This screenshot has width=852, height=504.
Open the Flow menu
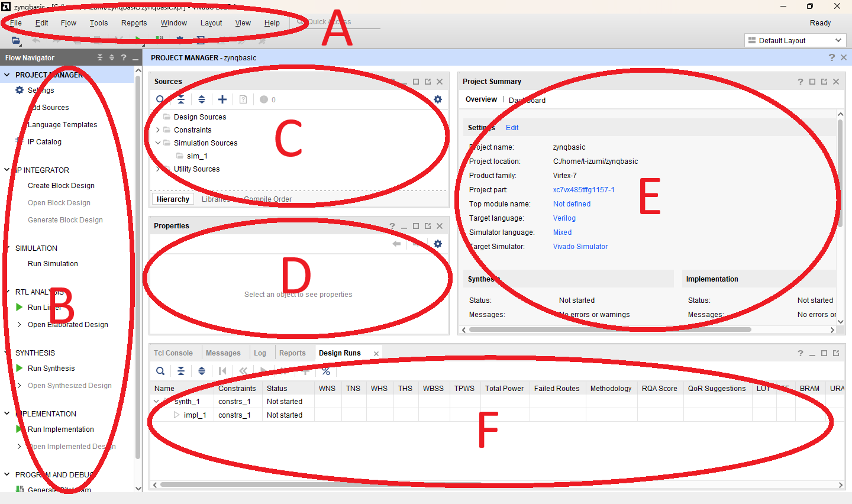[68, 23]
